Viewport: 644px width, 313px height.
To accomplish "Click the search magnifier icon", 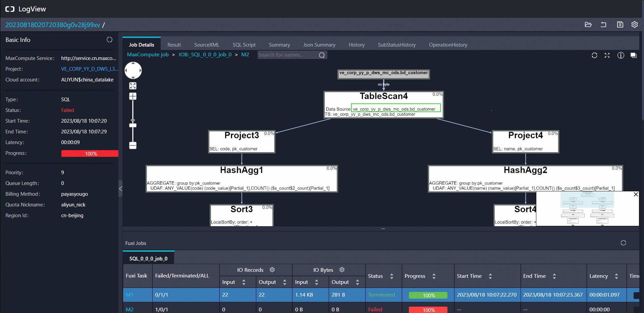I will 322,55.
